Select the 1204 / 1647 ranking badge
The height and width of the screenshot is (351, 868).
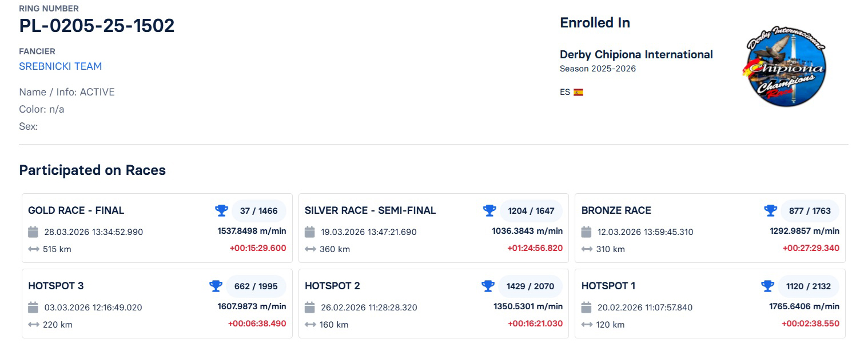[531, 210]
